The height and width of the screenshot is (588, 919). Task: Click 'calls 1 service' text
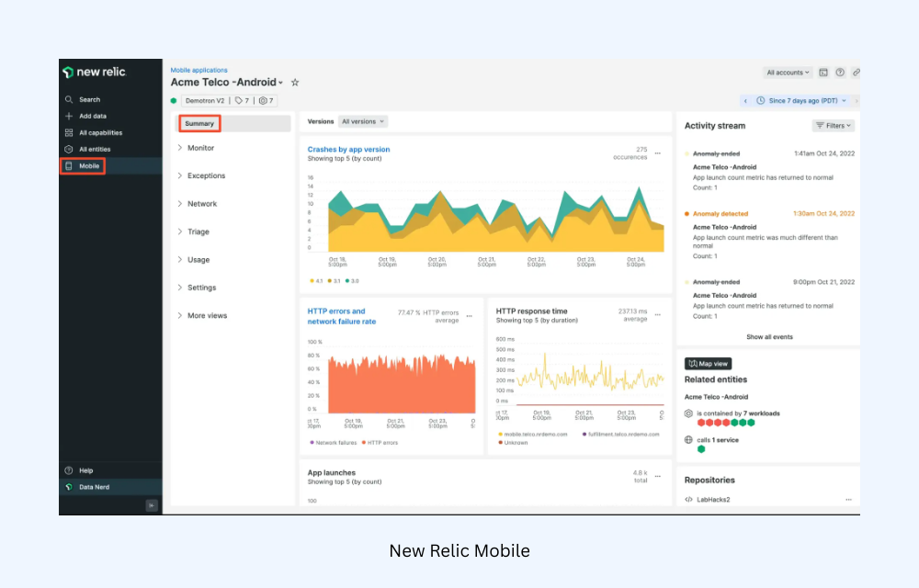718,440
